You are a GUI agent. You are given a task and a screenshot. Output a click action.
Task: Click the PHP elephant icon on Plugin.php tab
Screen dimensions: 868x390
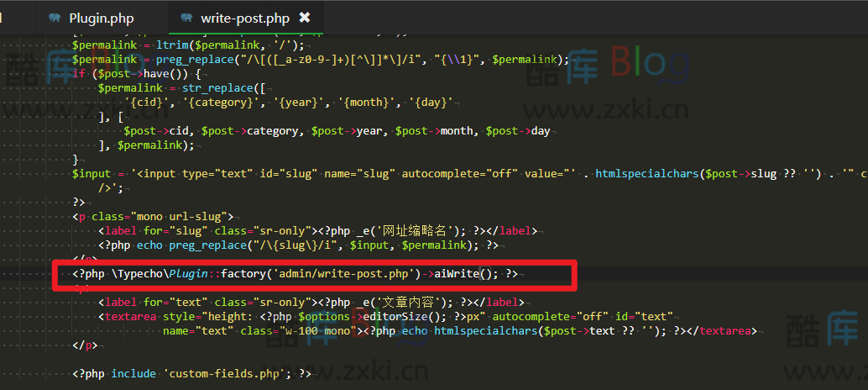tap(55, 18)
